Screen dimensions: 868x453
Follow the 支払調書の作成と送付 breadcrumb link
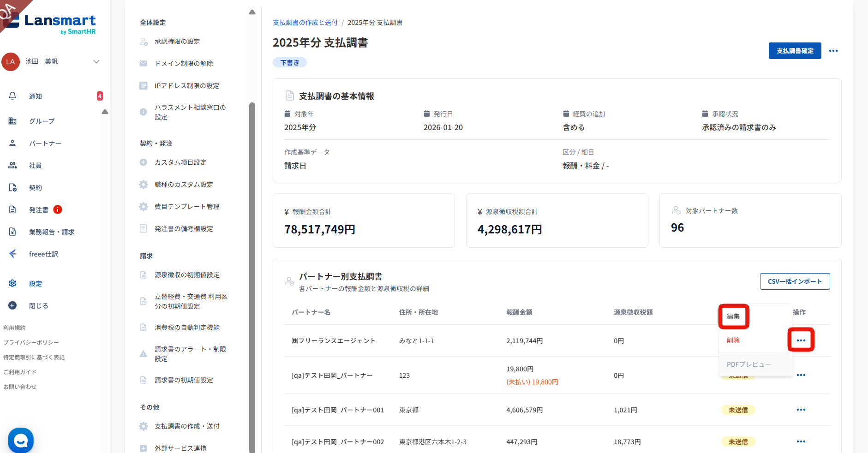(x=305, y=23)
